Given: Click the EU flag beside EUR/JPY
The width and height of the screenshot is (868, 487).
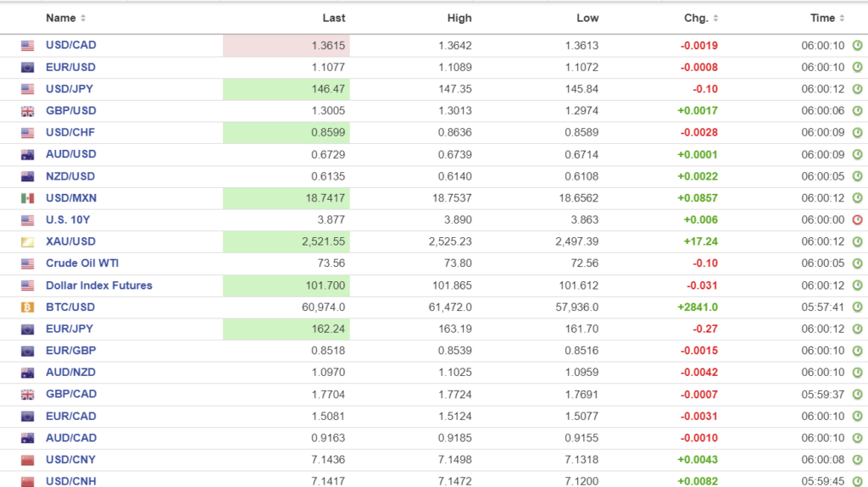Looking at the screenshot, I should pyautogui.click(x=28, y=329).
